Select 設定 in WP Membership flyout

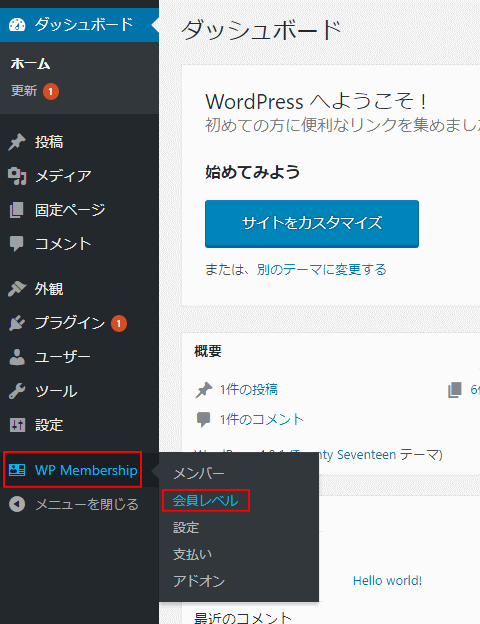pos(186,528)
